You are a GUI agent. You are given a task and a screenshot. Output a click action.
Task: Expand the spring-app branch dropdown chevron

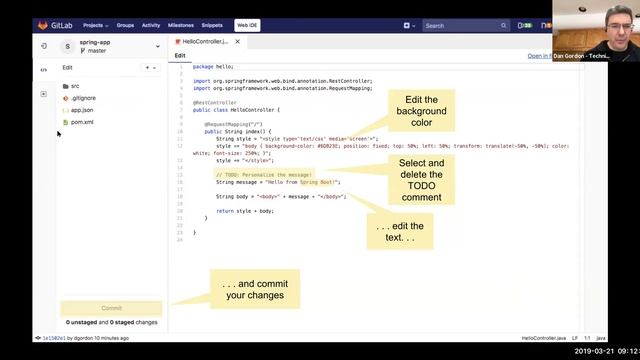coord(158,47)
